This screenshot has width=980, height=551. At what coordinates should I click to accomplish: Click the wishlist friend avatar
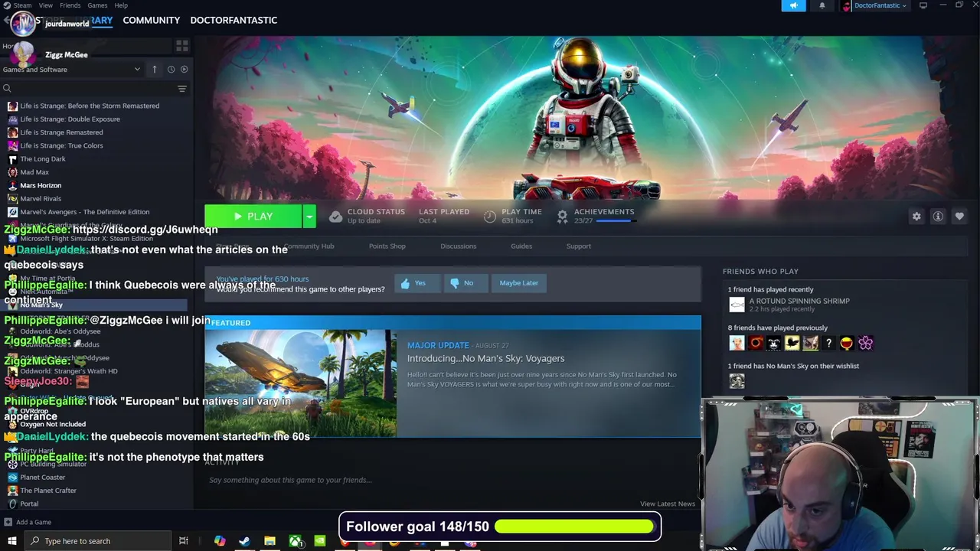(x=737, y=381)
